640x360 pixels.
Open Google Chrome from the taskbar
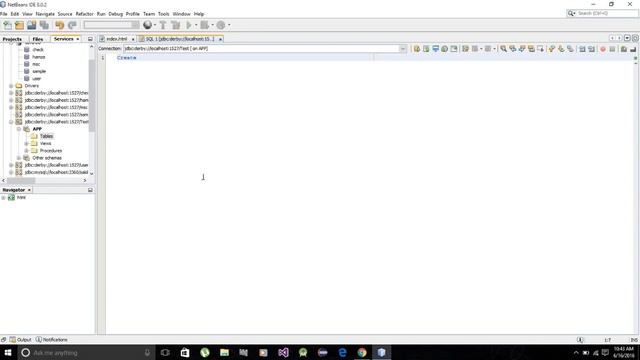(x=362, y=352)
